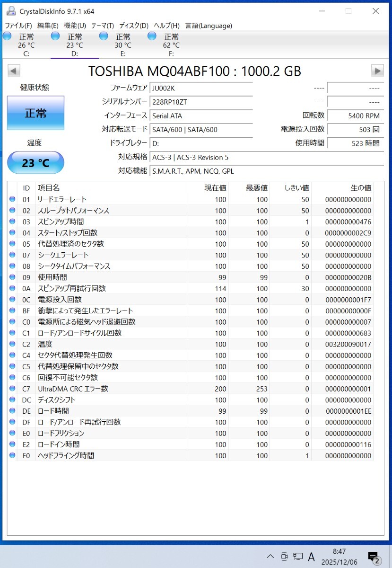
Task: Select drive D: tab at 23 °C
Action: [74, 45]
